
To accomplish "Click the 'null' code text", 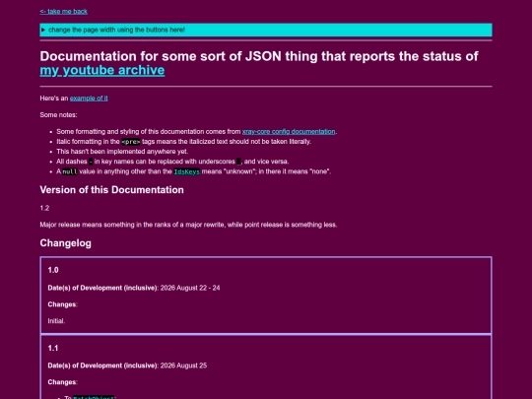I will (70, 171).
